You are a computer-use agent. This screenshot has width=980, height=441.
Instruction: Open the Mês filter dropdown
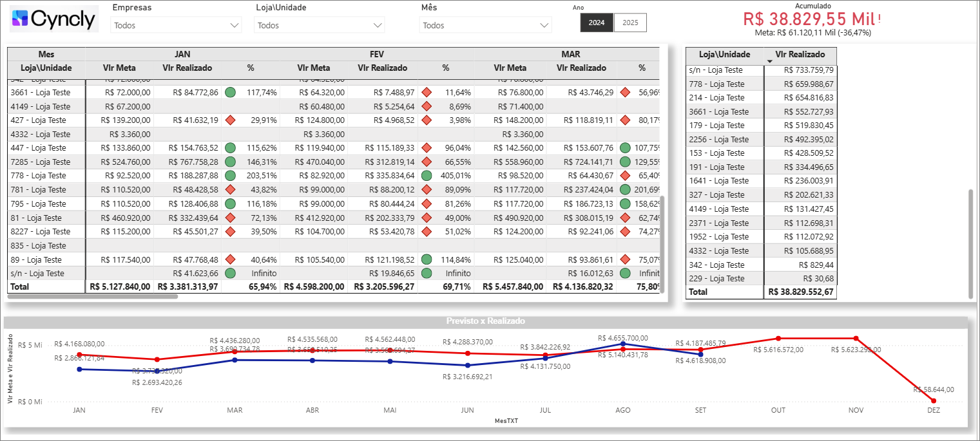486,26
